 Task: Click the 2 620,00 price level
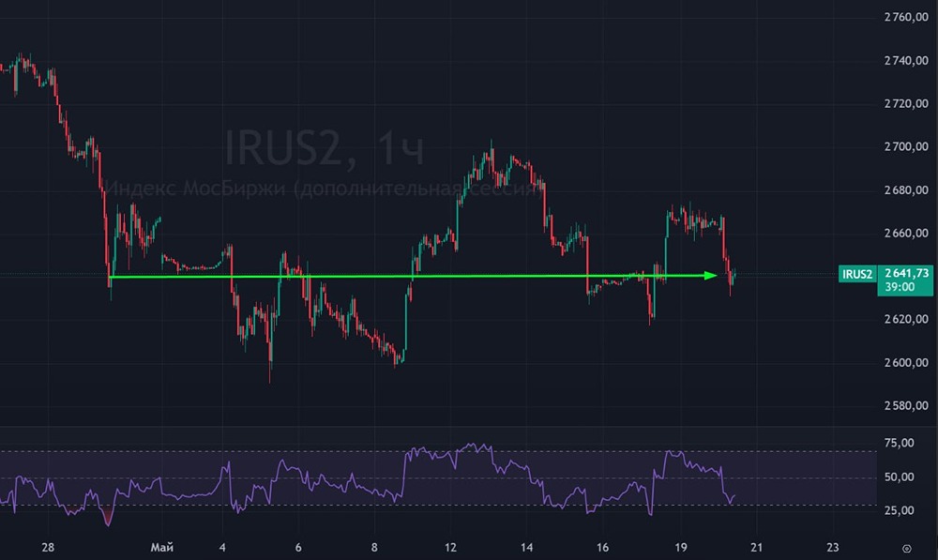coord(906,320)
